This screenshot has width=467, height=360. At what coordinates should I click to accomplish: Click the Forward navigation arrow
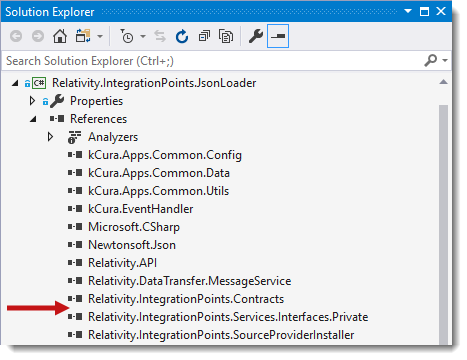[x=38, y=36]
